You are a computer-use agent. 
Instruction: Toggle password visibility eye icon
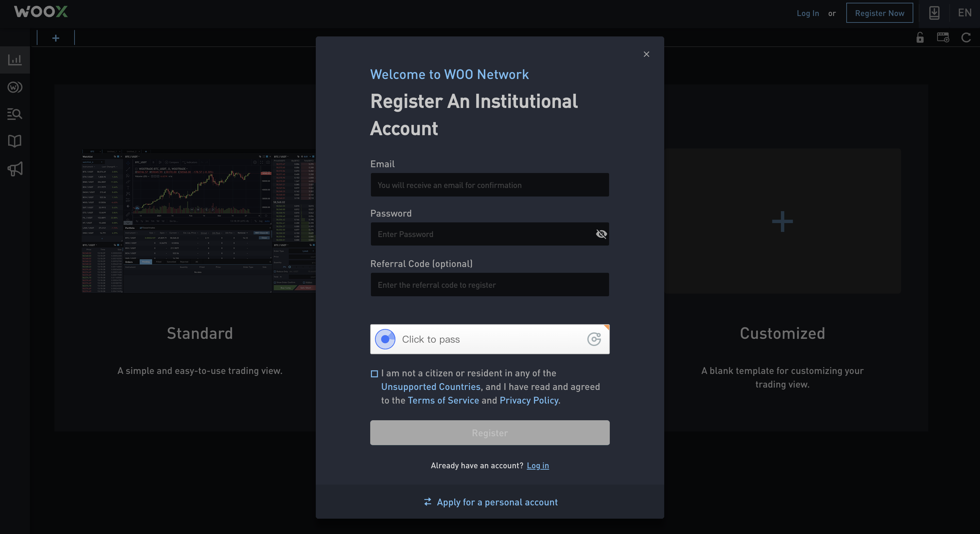coord(601,234)
